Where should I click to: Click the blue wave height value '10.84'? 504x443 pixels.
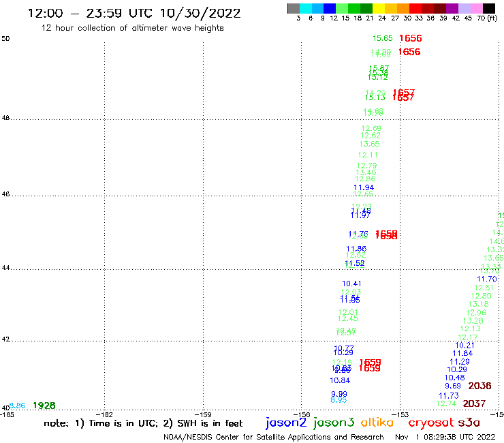(340, 380)
